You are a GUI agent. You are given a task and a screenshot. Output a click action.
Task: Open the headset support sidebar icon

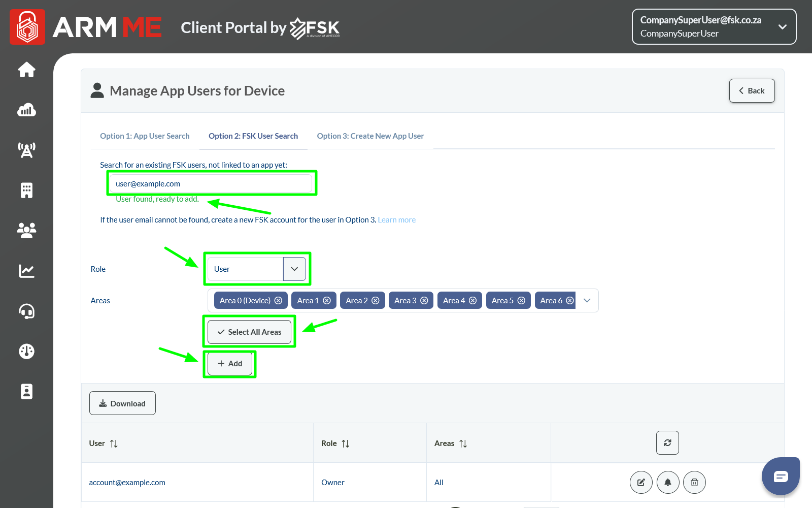(x=26, y=311)
